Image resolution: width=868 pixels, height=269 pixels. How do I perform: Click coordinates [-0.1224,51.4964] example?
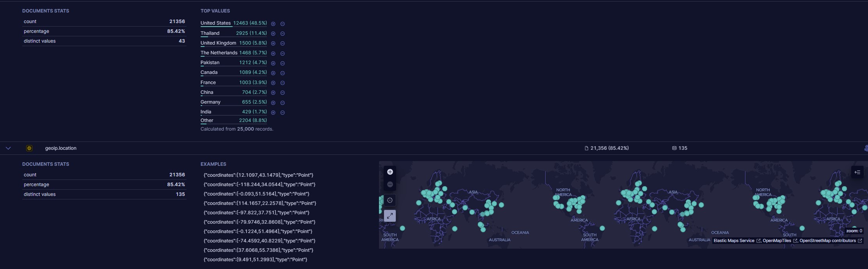pos(258,231)
